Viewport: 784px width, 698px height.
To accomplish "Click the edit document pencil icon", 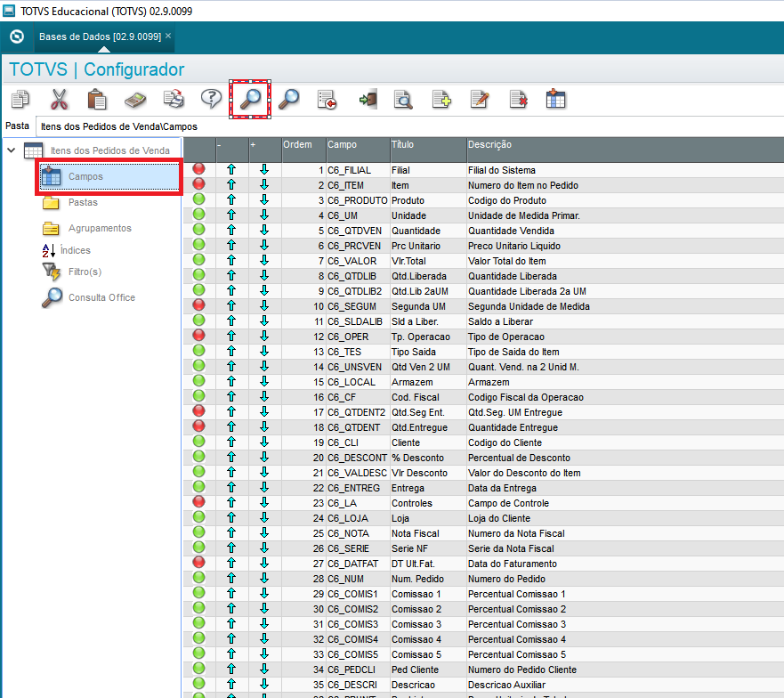I will tap(480, 99).
